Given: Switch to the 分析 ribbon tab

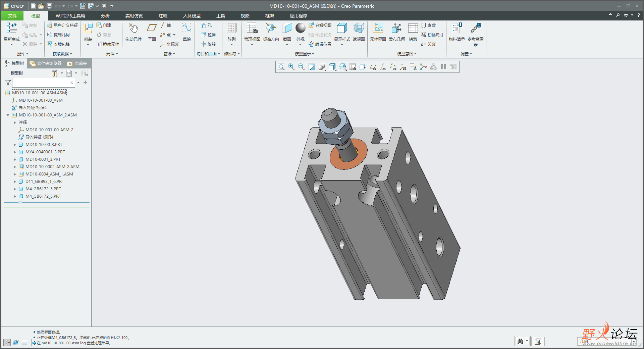Looking at the screenshot, I should 105,16.
